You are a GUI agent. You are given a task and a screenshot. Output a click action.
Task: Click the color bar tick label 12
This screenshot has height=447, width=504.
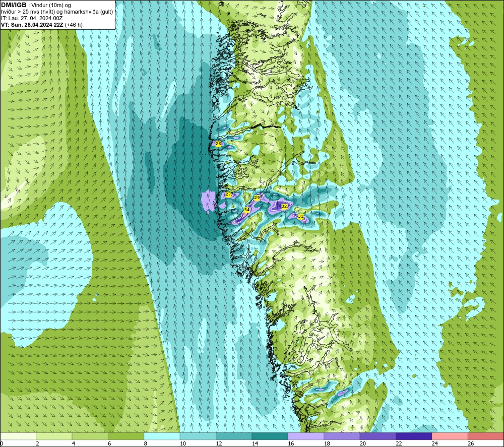219,443
